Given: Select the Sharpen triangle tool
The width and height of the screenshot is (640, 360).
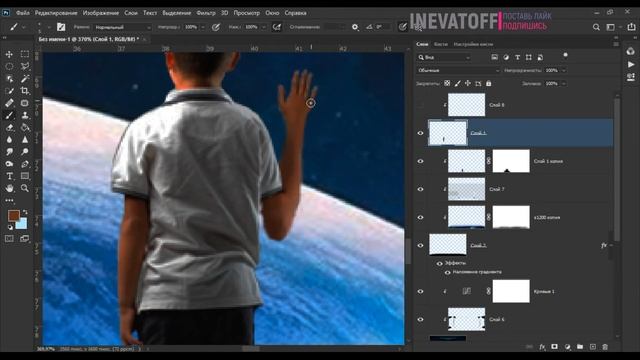Looking at the screenshot, I should pyautogui.click(x=24, y=140).
